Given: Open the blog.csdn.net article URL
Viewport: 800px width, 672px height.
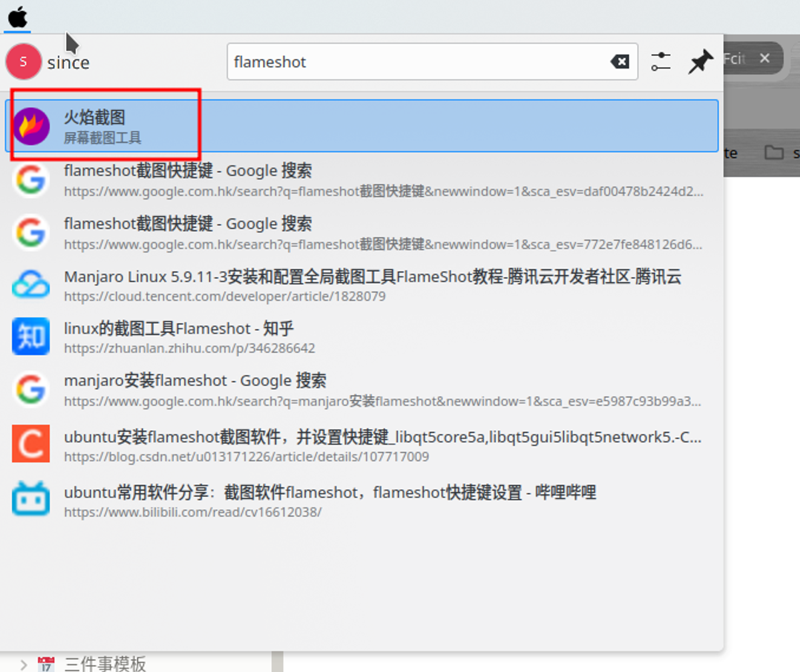Looking at the screenshot, I should coord(246,457).
